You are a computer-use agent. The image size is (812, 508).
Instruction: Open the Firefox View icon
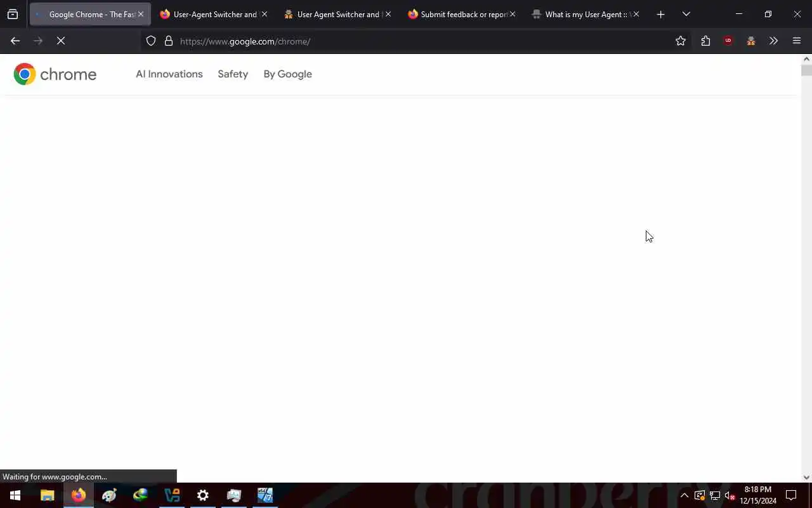click(x=13, y=14)
